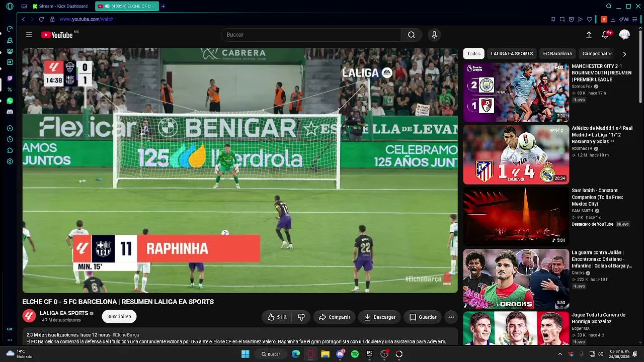
Task: Start voice search with the microphone
Action: (x=434, y=35)
